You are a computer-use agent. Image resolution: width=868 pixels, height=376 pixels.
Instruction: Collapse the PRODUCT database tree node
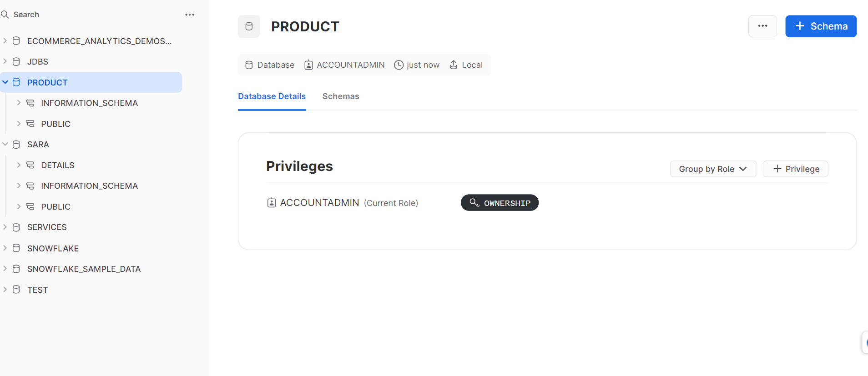click(x=5, y=82)
